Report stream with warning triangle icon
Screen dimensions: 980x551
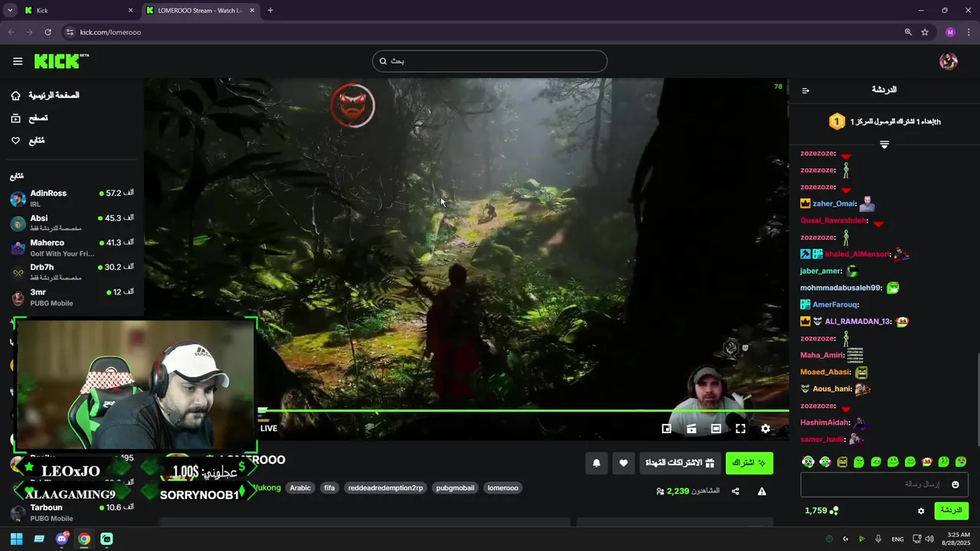762,491
